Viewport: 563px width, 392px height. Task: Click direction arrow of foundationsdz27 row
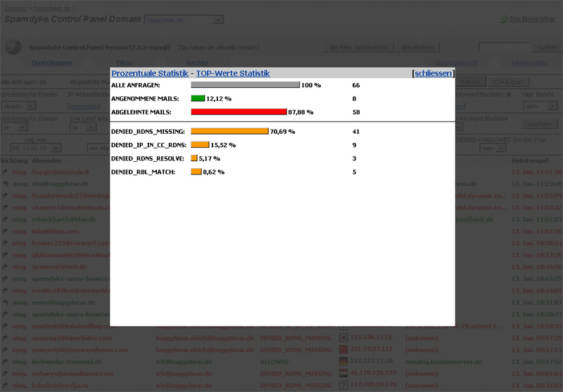click(5, 196)
